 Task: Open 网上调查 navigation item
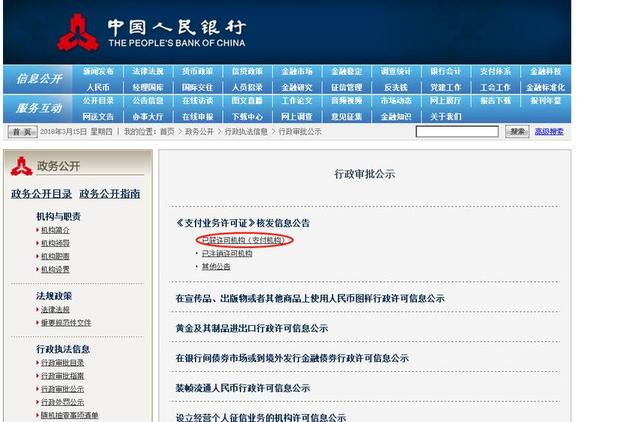coord(297,117)
